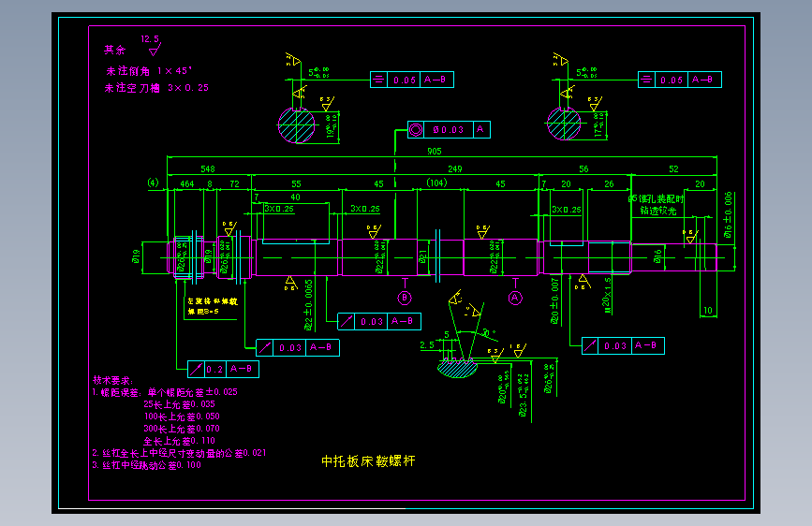Image resolution: width=812 pixels, height=526 pixels.
Task: Click the note 100长上允差0.050
Action: (182, 416)
